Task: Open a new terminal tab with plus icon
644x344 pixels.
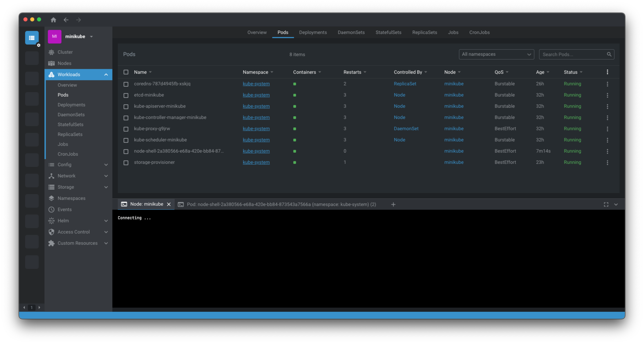Action: pyautogui.click(x=393, y=204)
